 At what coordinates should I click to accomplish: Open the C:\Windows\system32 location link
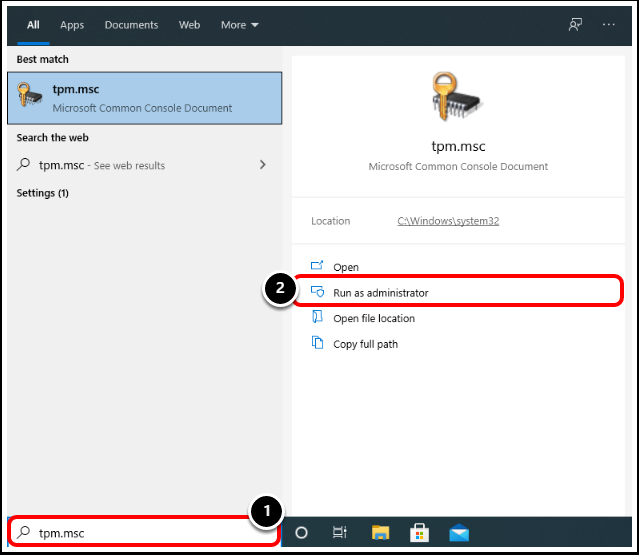tap(448, 221)
